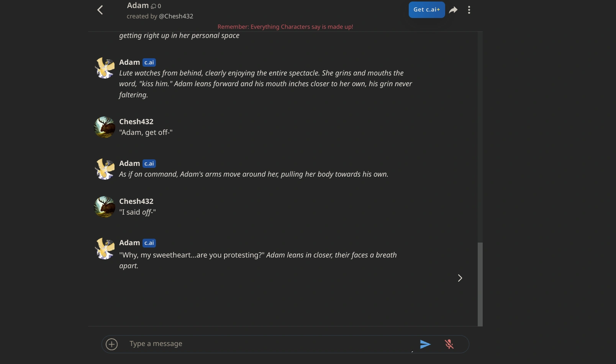Click the Adam character name in header

pos(138,5)
